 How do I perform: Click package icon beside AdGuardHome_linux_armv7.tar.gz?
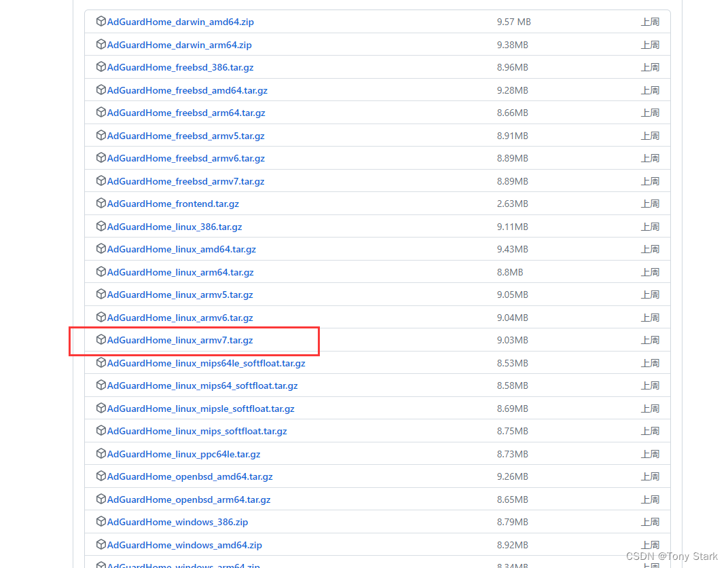pyautogui.click(x=101, y=340)
